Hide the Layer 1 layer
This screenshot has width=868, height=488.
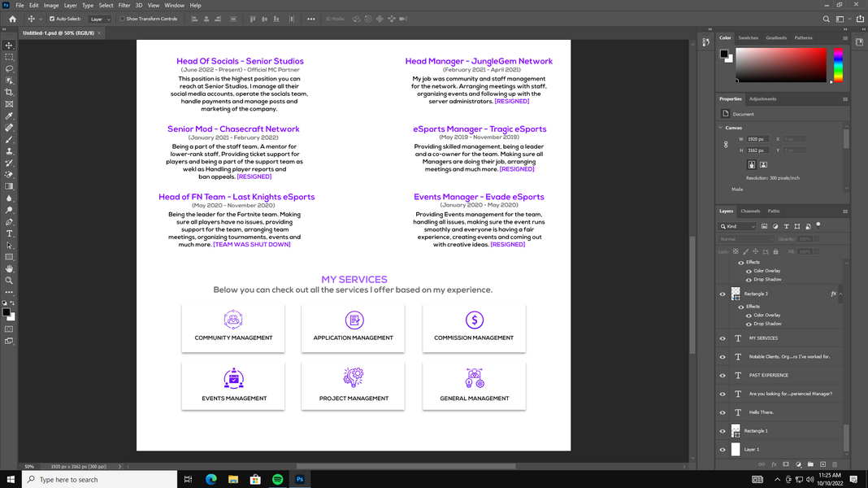[723, 450]
